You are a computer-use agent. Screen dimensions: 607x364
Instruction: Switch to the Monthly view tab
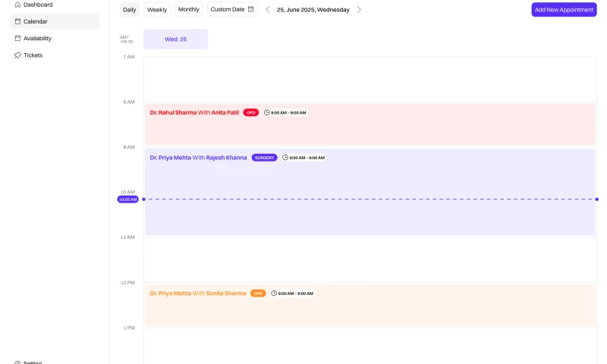pos(189,10)
